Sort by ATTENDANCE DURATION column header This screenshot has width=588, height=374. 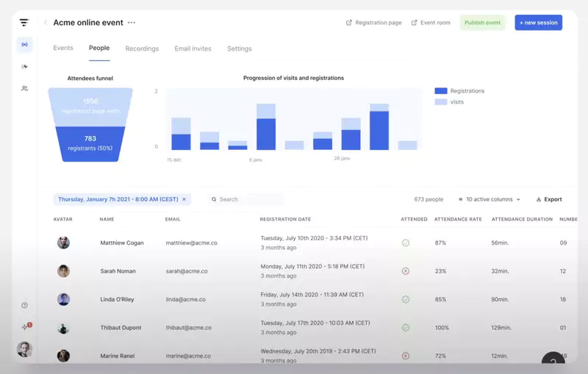coord(522,219)
